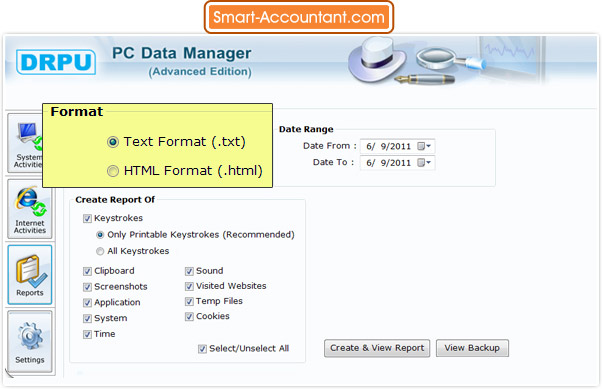Open the Settings gear sidebar icon

pyautogui.click(x=30, y=341)
